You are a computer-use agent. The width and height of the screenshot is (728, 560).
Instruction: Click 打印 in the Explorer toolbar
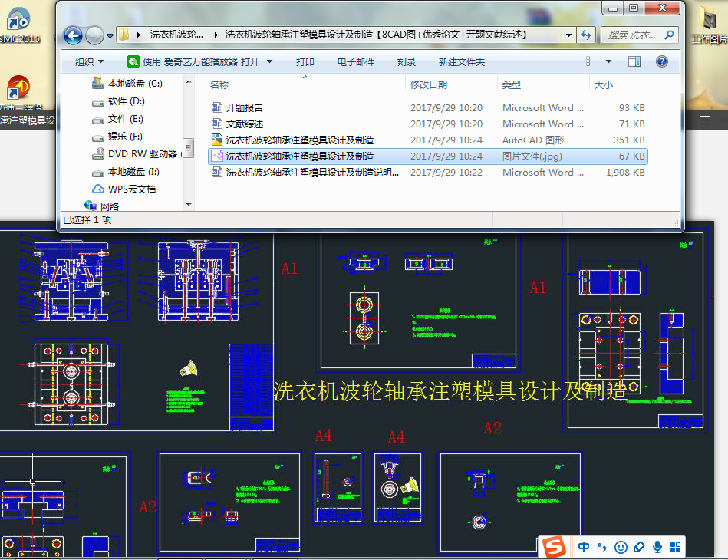[305, 62]
